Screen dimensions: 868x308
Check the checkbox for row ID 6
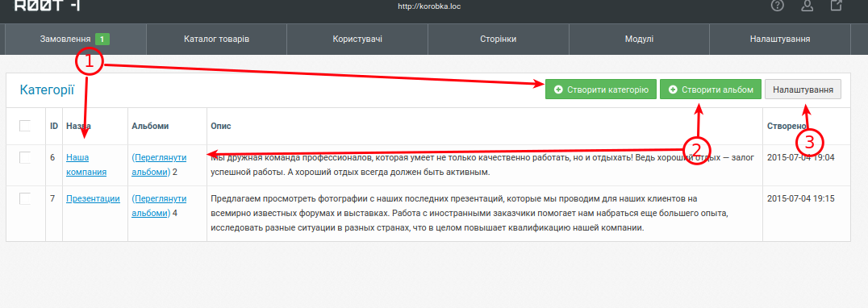[25, 157]
